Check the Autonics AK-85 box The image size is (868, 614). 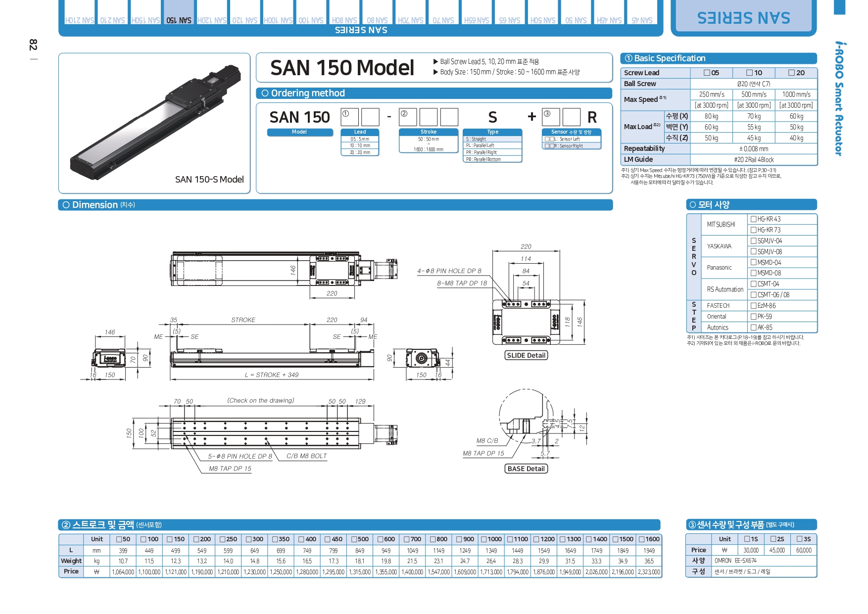[x=754, y=327]
